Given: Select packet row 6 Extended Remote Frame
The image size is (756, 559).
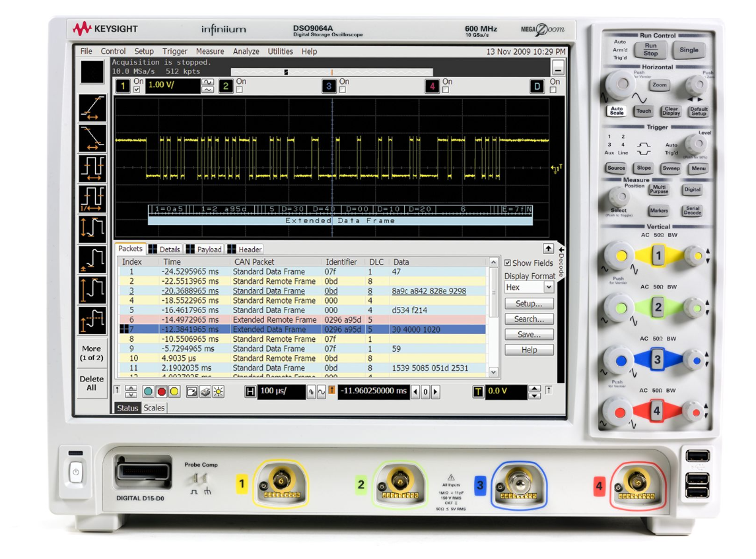Looking at the screenshot, I should (x=264, y=319).
